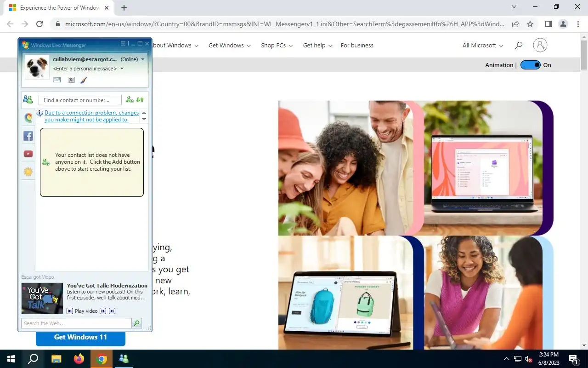Click the web search magnifier button in Messenger
This screenshot has width=588, height=368.
(x=136, y=323)
